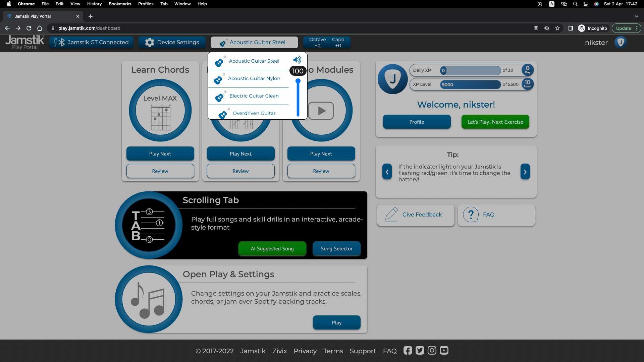
Task: Open the Terms footer link
Action: [x=333, y=351]
